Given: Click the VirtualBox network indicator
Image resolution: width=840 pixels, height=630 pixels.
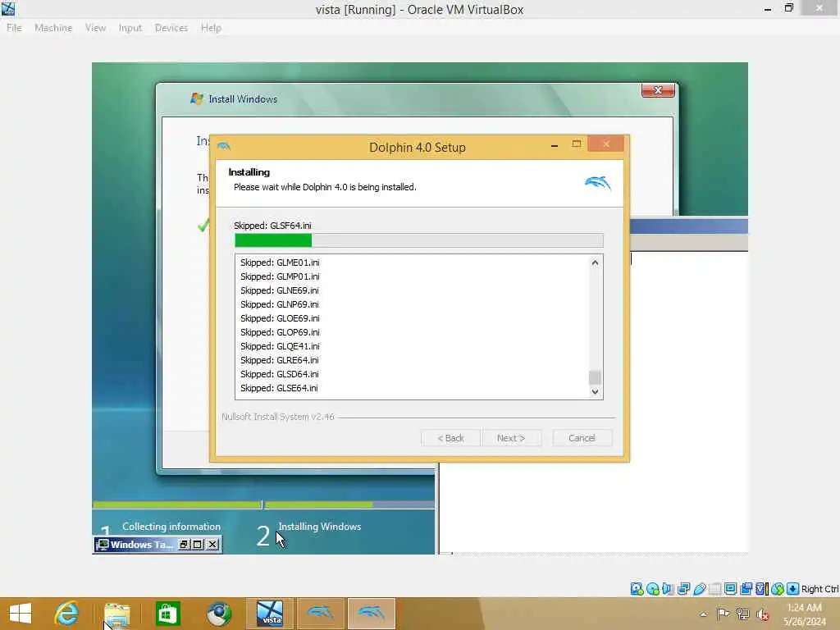Looking at the screenshot, I should [683, 589].
